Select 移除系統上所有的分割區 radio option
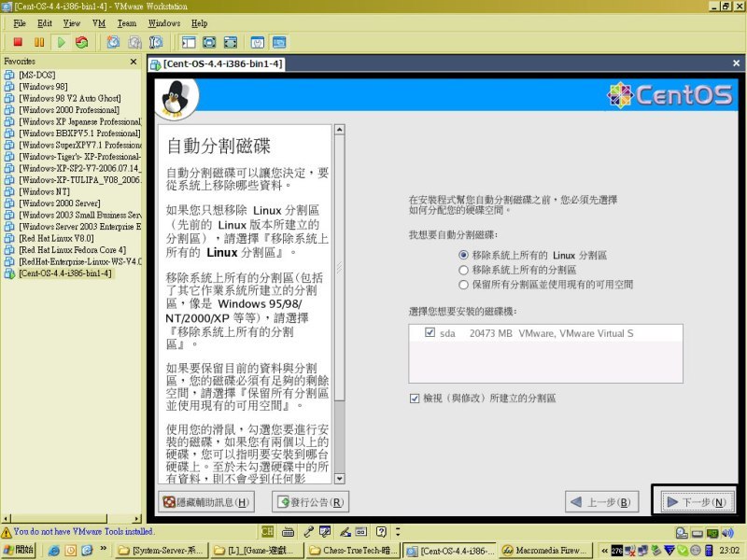Viewport: 747px width, 560px height. coord(463,270)
